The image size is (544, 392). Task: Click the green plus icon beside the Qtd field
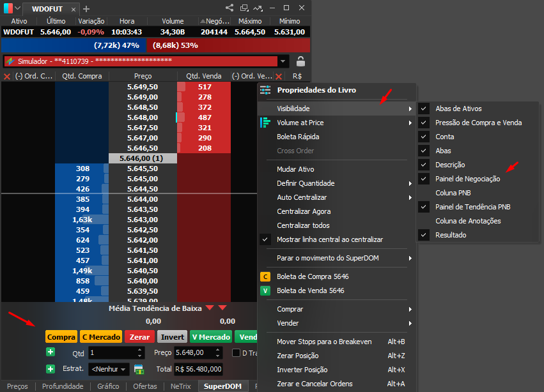pos(50,352)
